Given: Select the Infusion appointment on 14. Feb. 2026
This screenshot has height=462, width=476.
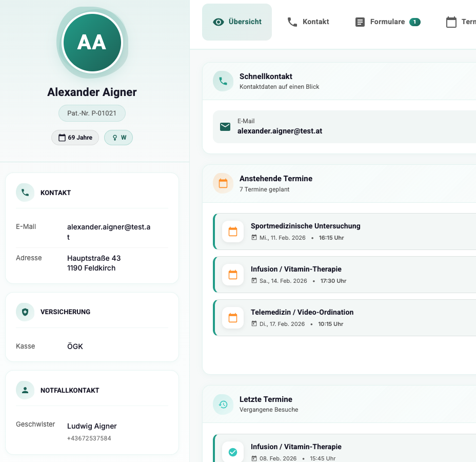Looking at the screenshot, I should coord(295,269).
